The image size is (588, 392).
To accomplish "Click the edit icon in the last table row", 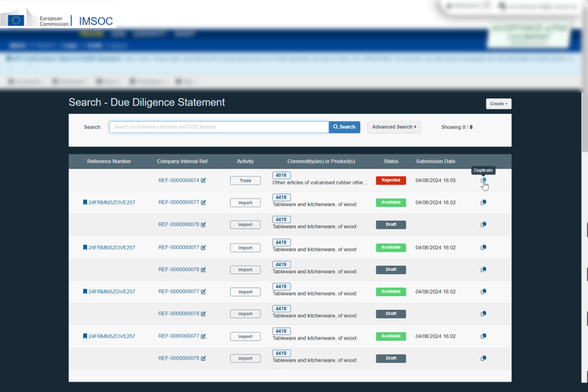I will (x=204, y=358).
